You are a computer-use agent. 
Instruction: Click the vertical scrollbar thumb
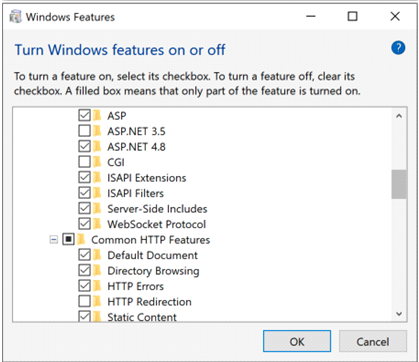coord(399,184)
